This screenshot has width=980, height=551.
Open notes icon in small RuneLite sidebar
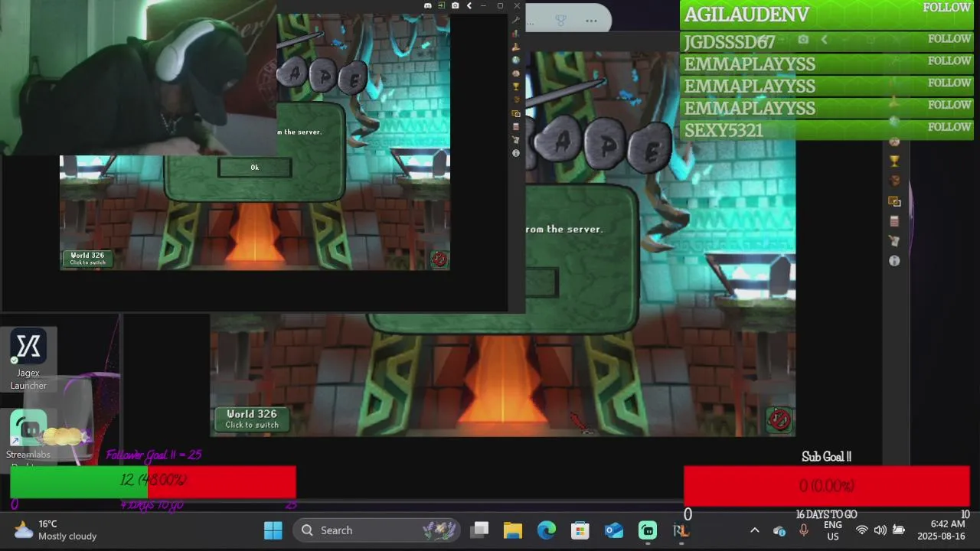click(x=516, y=140)
